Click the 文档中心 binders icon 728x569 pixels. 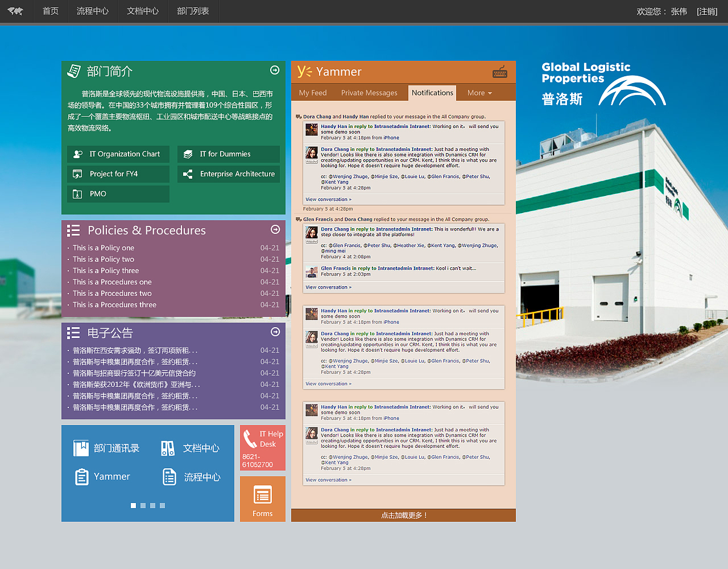tap(168, 448)
